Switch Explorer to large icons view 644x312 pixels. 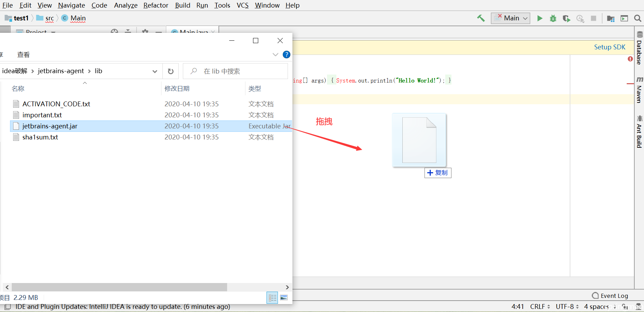coord(284,298)
